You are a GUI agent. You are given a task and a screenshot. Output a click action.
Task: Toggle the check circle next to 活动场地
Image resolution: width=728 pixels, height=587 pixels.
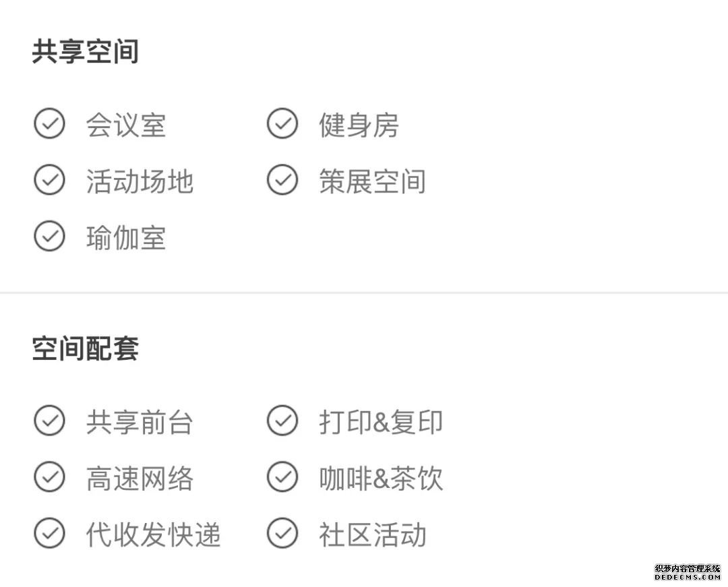[49, 181]
